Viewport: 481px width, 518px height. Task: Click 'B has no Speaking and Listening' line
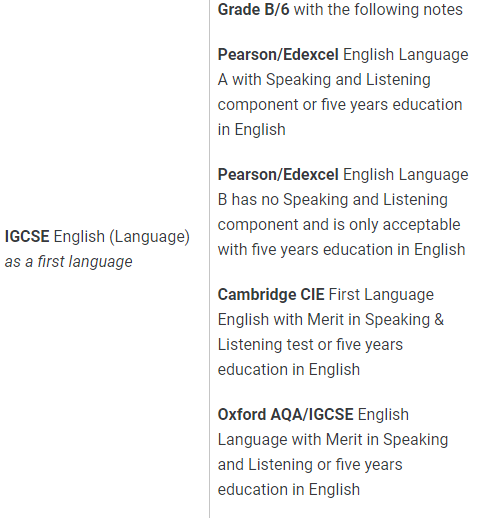(x=332, y=200)
